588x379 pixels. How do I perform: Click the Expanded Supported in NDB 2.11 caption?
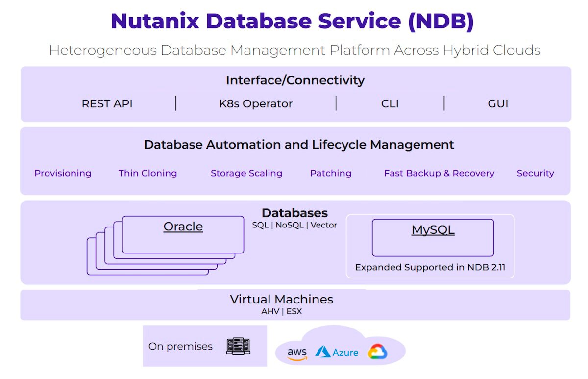[x=431, y=267]
